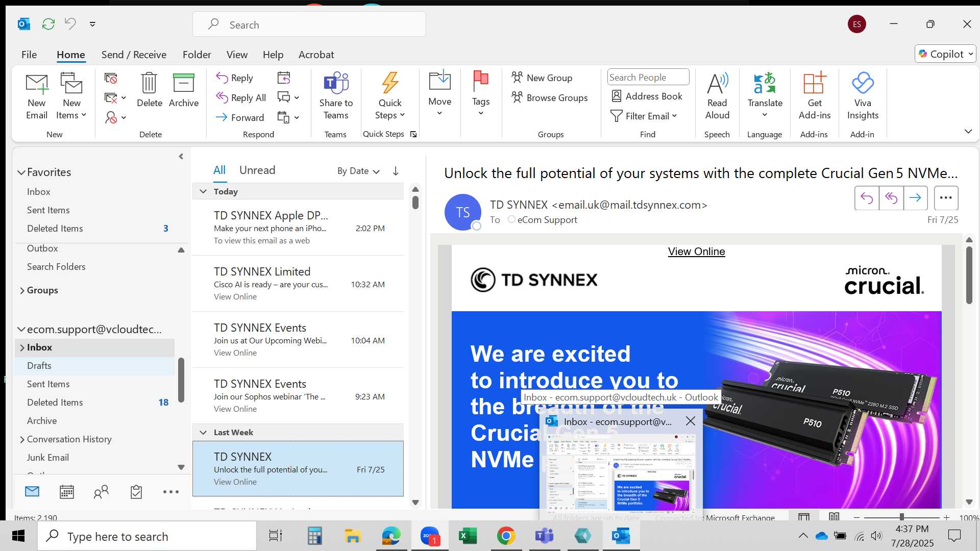Image resolution: width=980 pixels, height=551 pixels.
Task: Select the Drafts folder
Action: (95, 366)
